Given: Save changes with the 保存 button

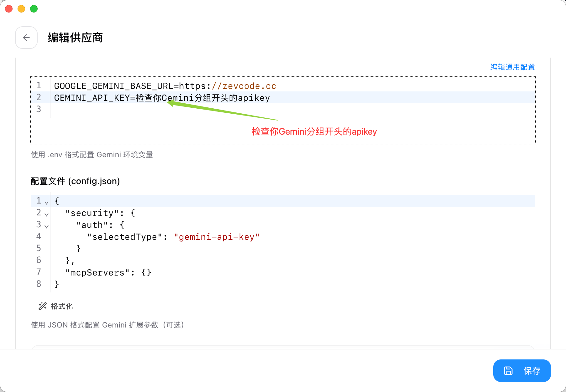Looking at the screenshot, I should pyautogui.click(x=522, y=371).
